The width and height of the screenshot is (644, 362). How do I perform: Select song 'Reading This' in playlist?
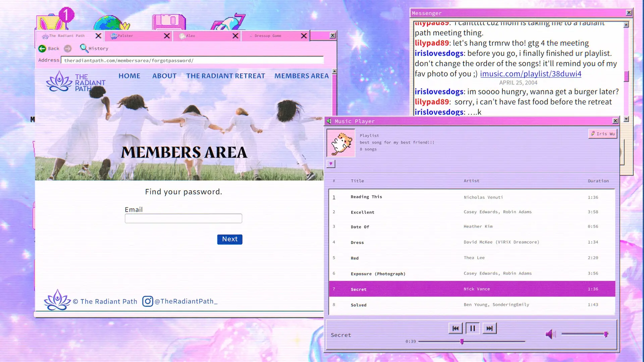coord(472,197)
